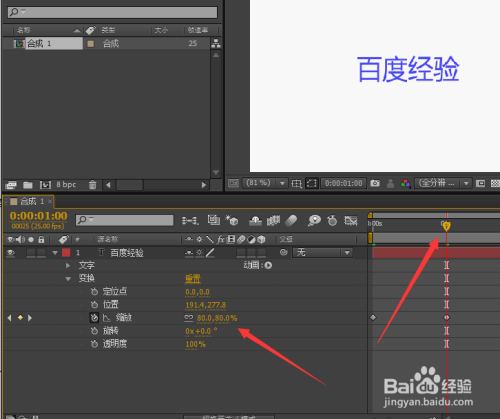Viewport: 500px width, 419px height.
Task: Click the new composition icon
Action: click(x=45, y=185)
